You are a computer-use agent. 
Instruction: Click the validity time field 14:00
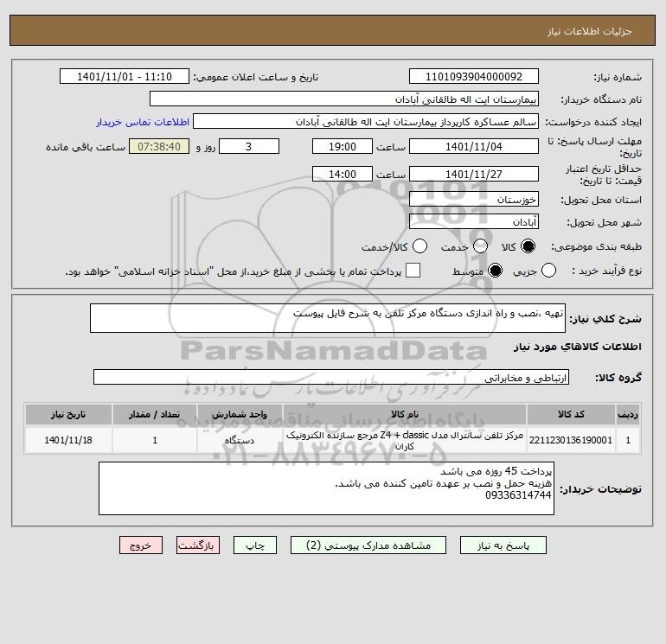click(343, 174)
